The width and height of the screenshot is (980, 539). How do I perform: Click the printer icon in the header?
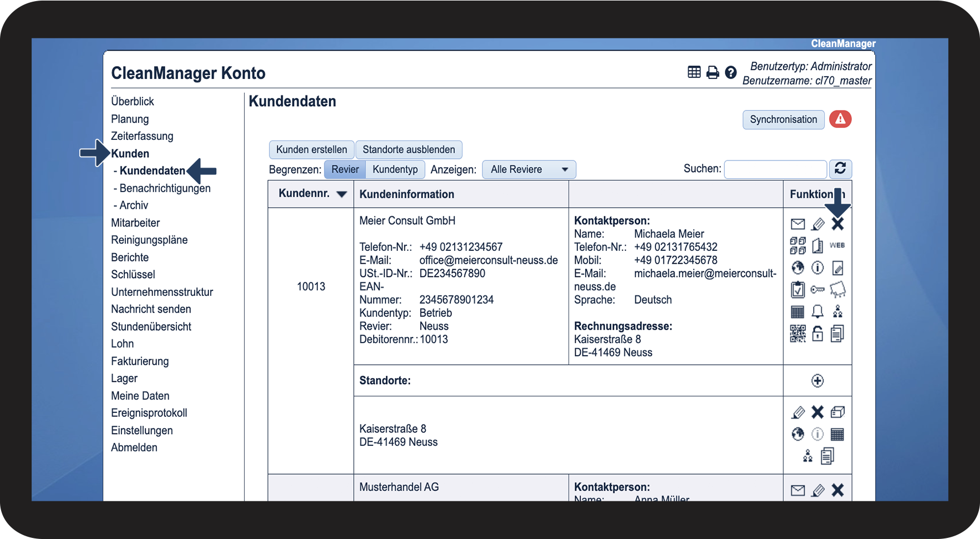click(x=712, y=73)
